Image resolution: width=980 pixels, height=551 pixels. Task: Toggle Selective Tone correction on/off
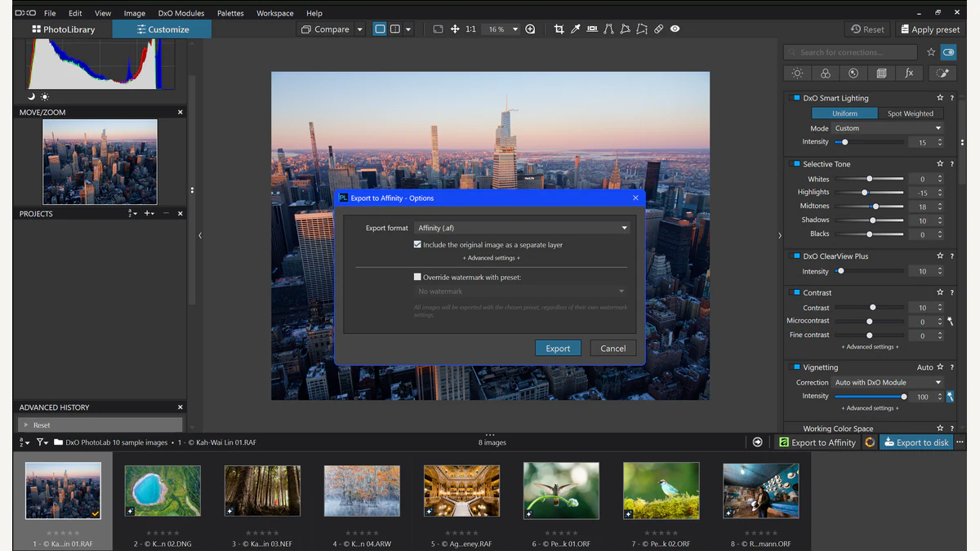tap(796, 164)
